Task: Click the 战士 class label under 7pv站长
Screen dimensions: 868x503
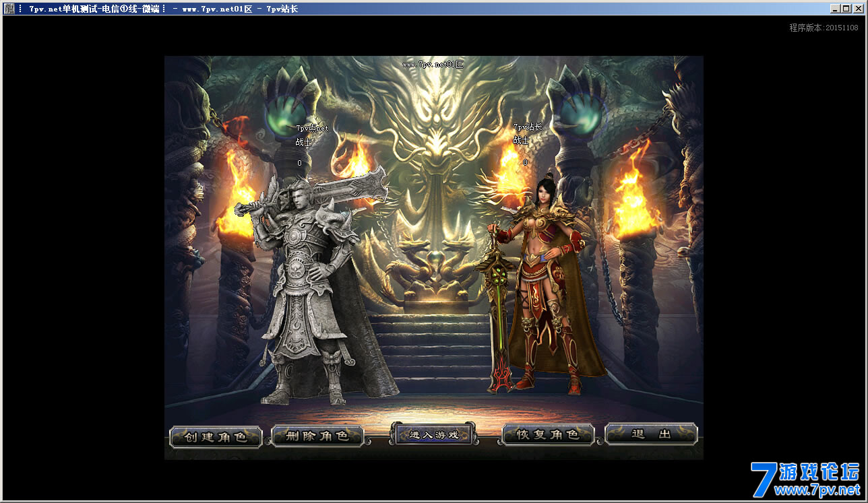Action: pos(521,140)
